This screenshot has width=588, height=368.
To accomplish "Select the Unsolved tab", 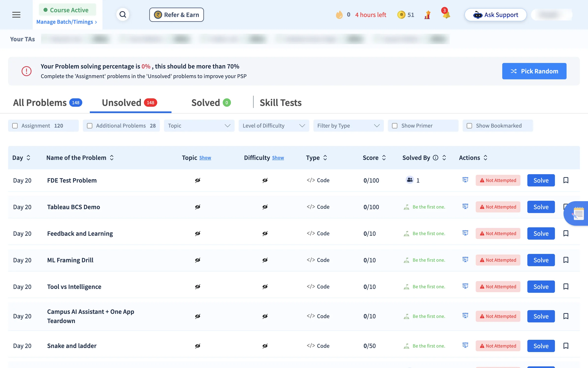I will pos(130,103).
